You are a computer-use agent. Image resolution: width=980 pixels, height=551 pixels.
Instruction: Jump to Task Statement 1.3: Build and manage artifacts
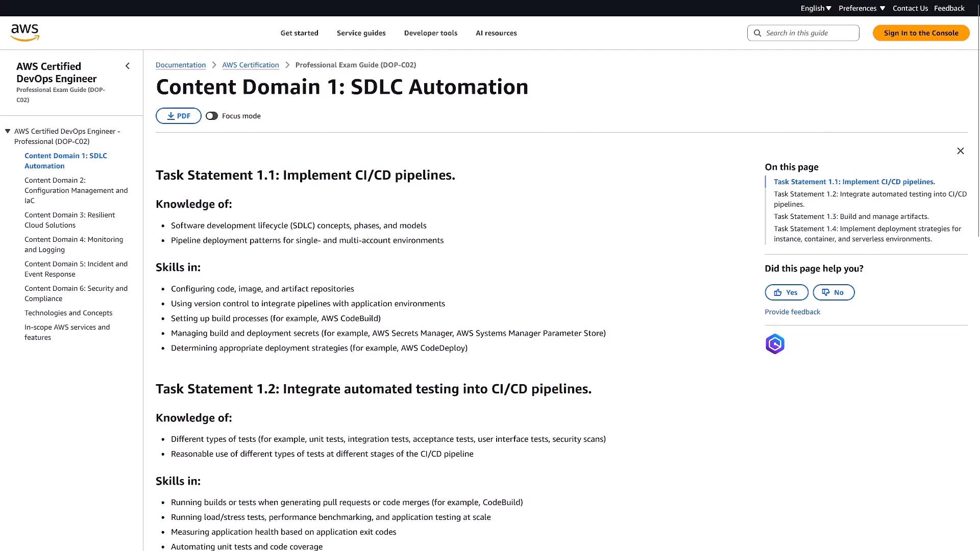[851, 216]
